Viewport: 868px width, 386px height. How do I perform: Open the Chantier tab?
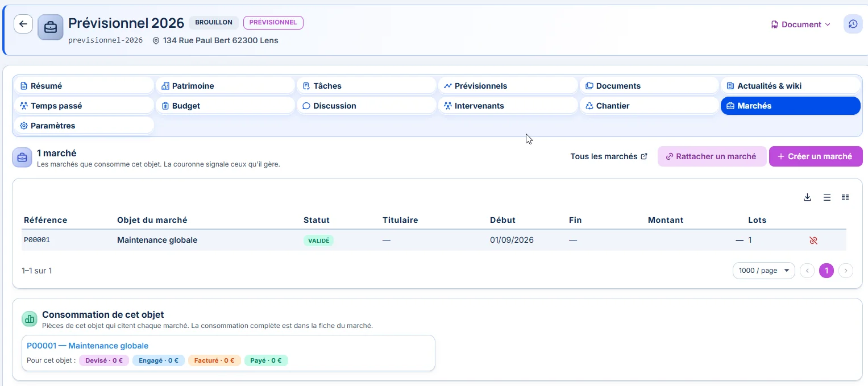pyautogui.click(x=649, y=106)
